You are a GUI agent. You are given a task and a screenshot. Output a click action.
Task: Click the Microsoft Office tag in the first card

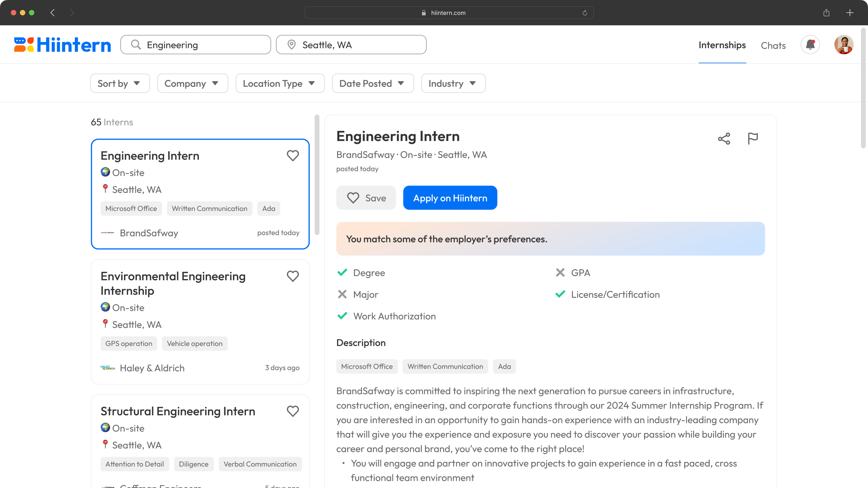pyautogui.click(x=131, y=208)
